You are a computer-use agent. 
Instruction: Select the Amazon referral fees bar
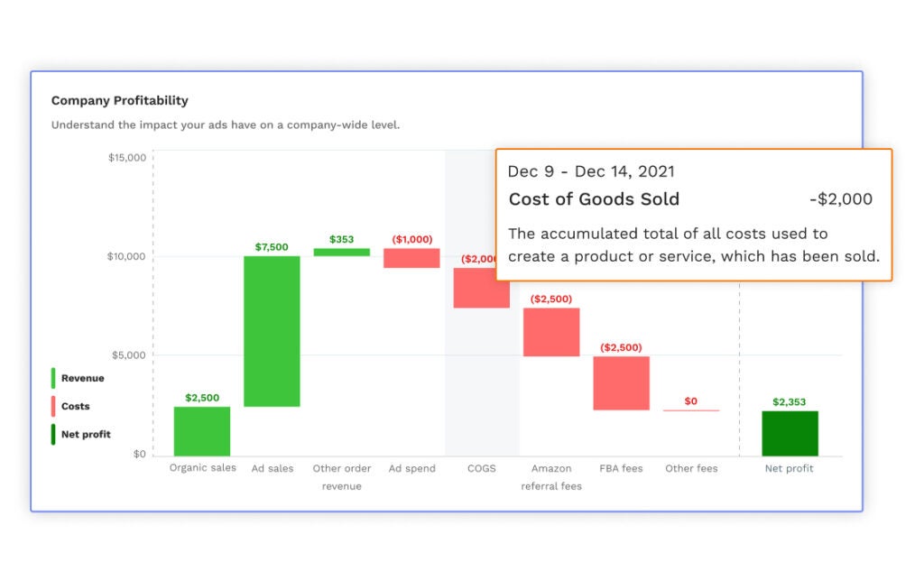pyautogui.click(x=551, y=332)
